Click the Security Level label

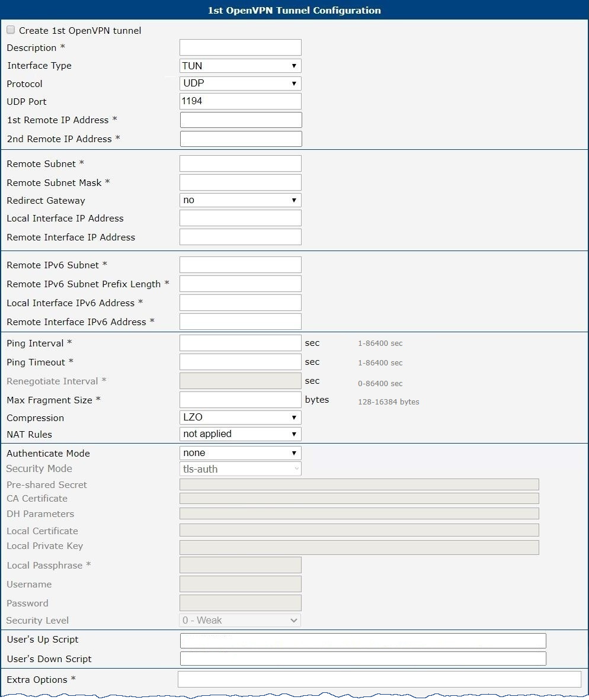pyautogui.click(x=37, y=620)
